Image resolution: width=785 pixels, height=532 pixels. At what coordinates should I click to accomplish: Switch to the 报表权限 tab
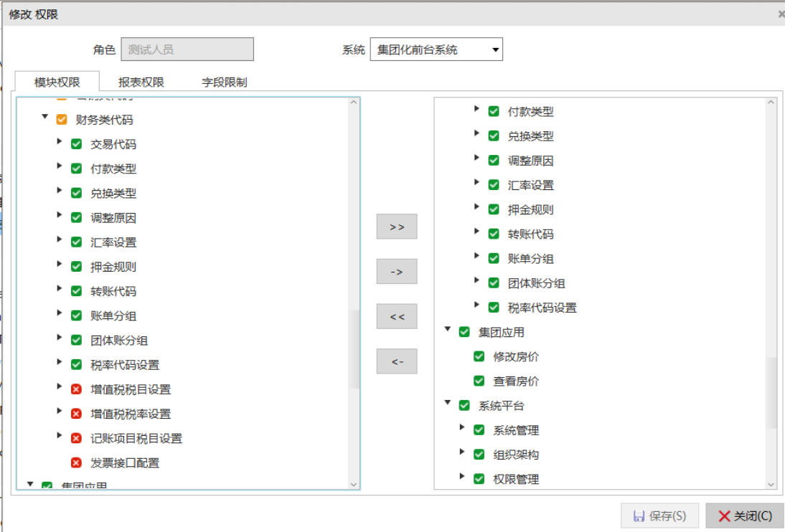click(141, 82)
